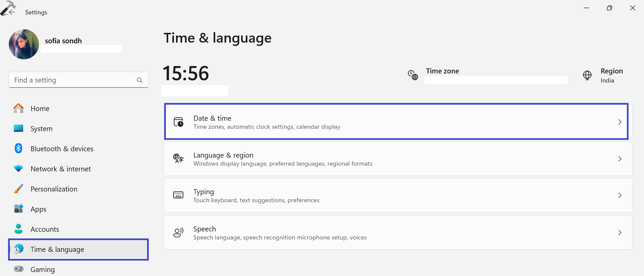Screen dimensions: 644x276
Task: Open Personalization via paintbrush icon
Action: (x=18, y=189)
